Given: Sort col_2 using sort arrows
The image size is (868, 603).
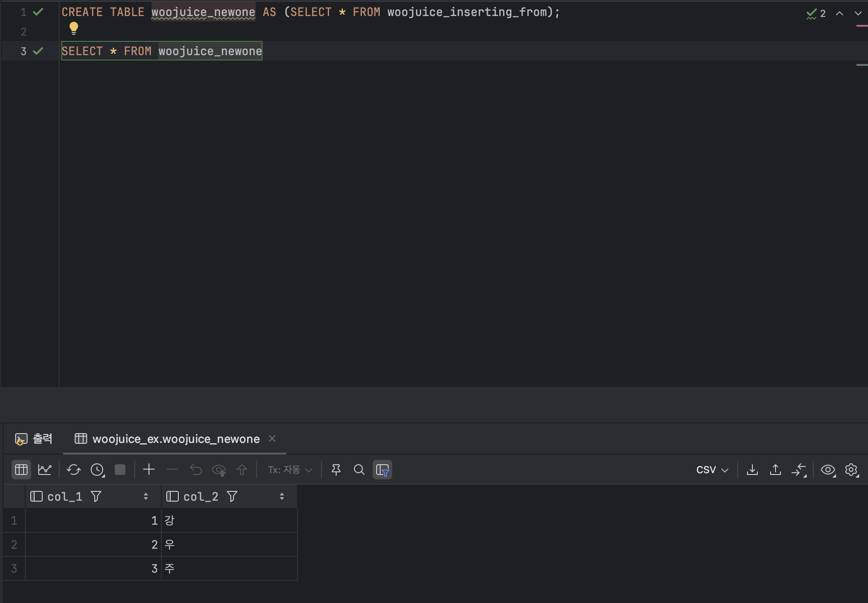Looking at the screenshot, I should click(x=282, y=496).
